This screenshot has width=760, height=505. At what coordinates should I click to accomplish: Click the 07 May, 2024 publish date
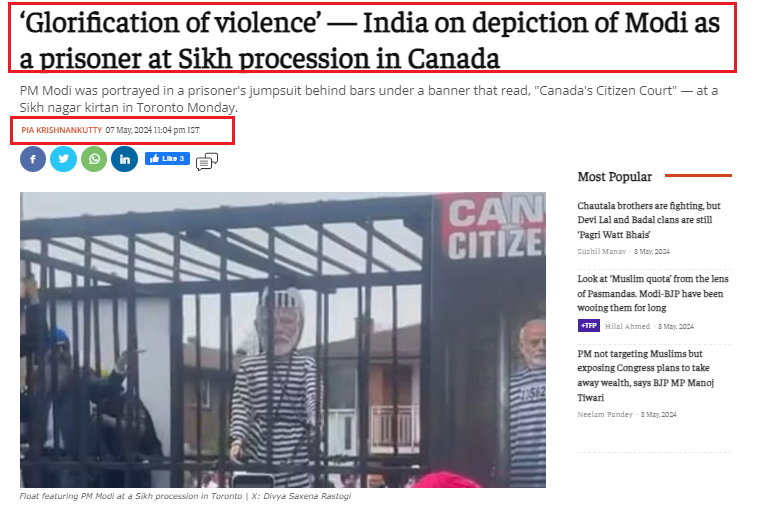(x=152, y=130)
